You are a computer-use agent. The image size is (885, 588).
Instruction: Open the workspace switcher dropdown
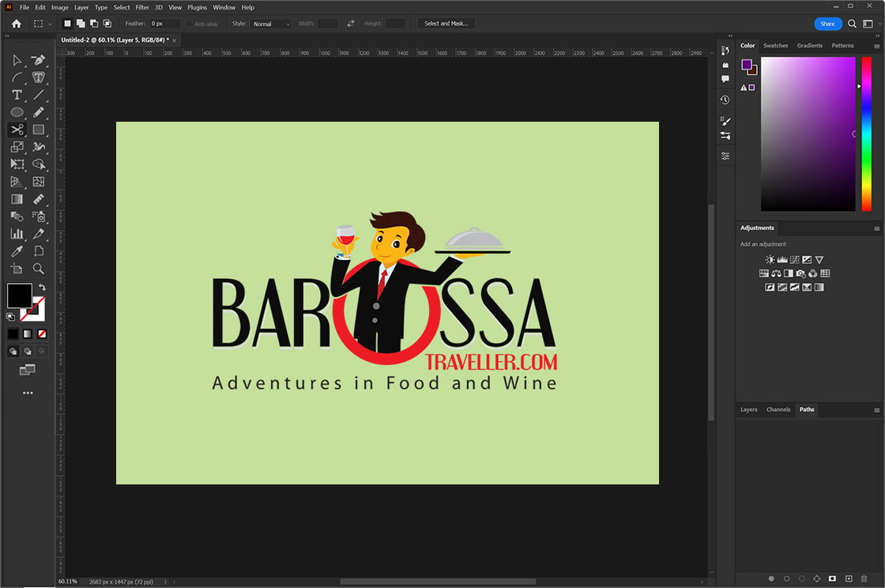click(x=872, y=24)
